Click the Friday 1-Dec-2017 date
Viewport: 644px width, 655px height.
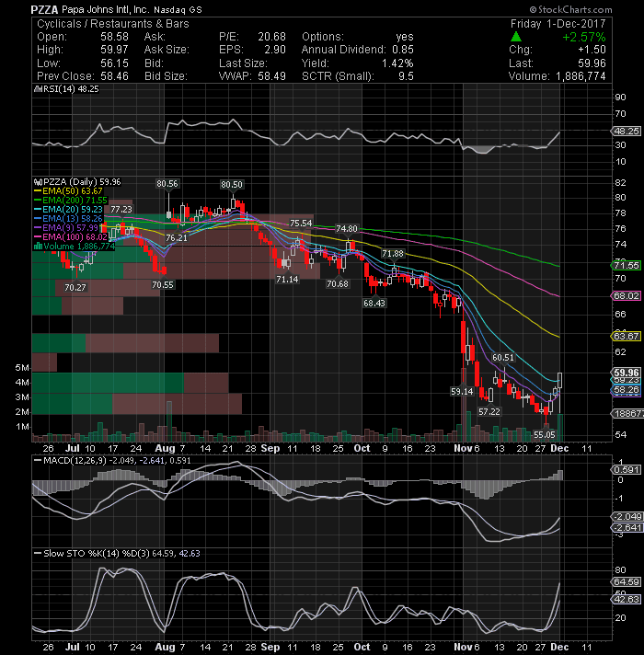coord(558,24)
